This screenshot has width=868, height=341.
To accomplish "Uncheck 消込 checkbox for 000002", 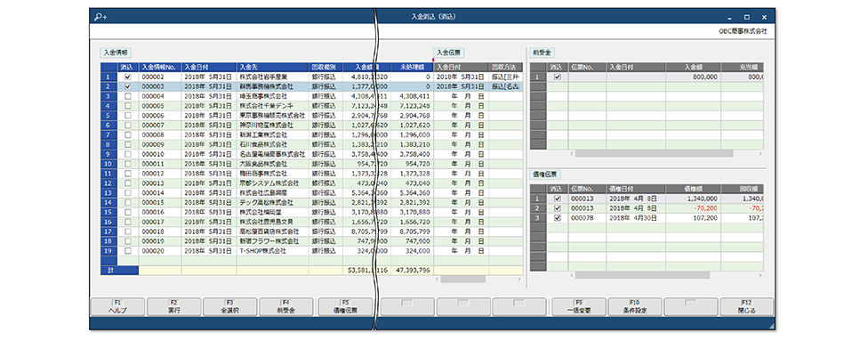I will point(128,77).
